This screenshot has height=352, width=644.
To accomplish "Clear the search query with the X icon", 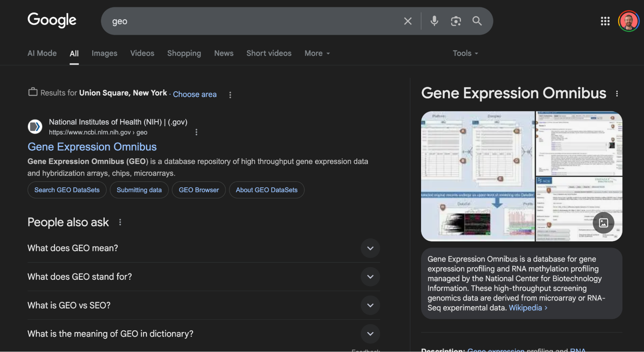I will click(x=408, y=21).
